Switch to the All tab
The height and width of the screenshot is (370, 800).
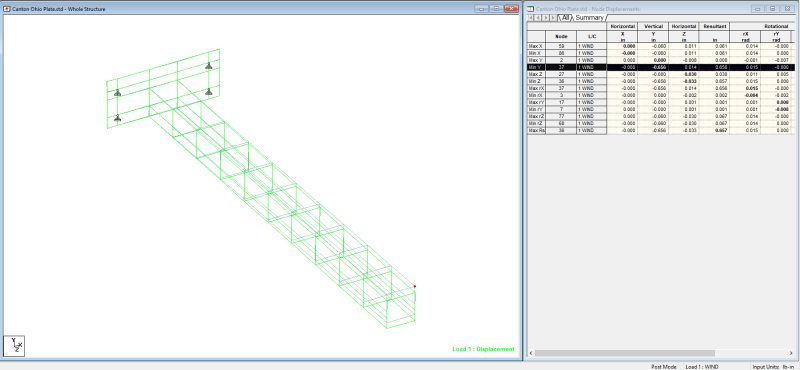[565, 18]
